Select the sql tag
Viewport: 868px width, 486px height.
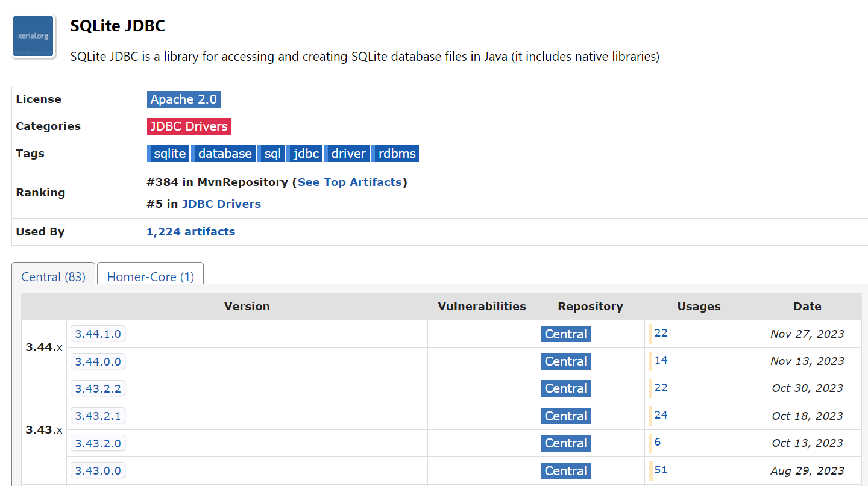pos(271,154)
